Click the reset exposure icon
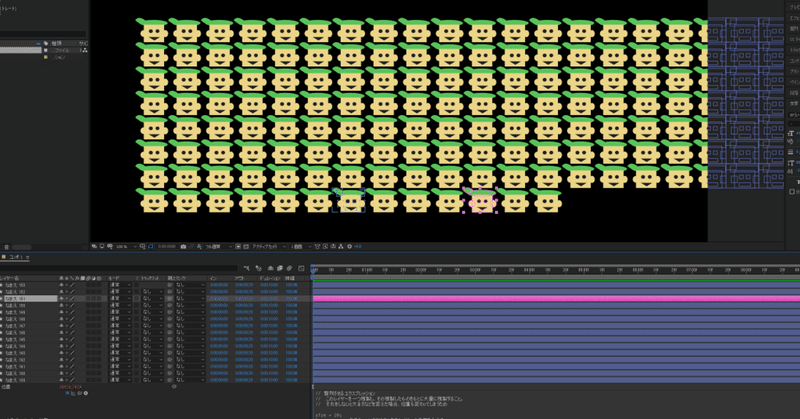 point(349,247)
